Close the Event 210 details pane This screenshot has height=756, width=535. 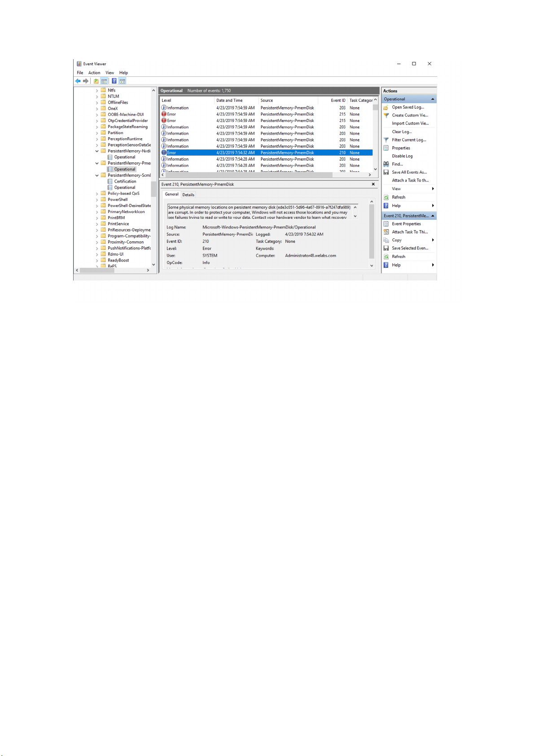tap(373, 184)
